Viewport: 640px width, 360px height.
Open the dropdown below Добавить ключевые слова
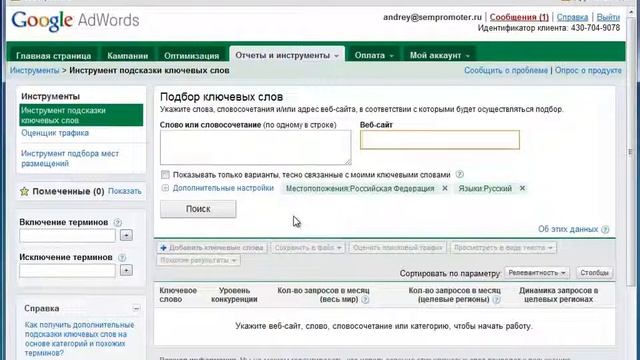(198, 260)
